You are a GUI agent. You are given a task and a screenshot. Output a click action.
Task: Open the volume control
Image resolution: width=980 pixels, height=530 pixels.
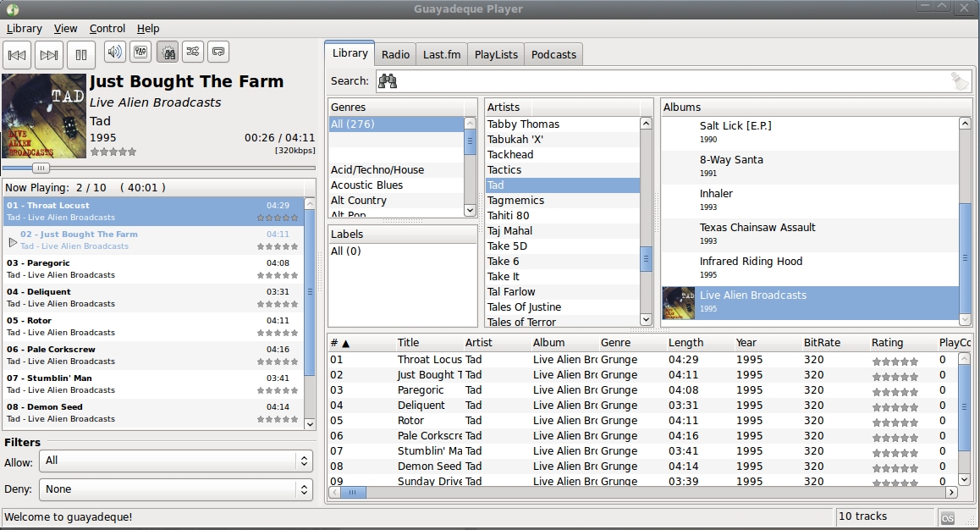pos(115,52)
